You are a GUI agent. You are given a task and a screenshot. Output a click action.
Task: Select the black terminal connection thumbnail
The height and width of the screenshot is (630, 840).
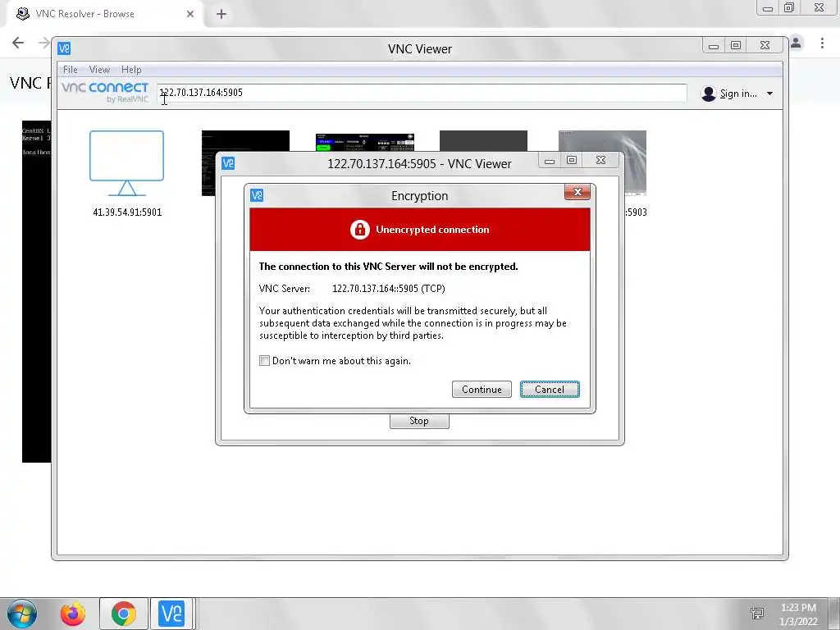click(245, 141)
